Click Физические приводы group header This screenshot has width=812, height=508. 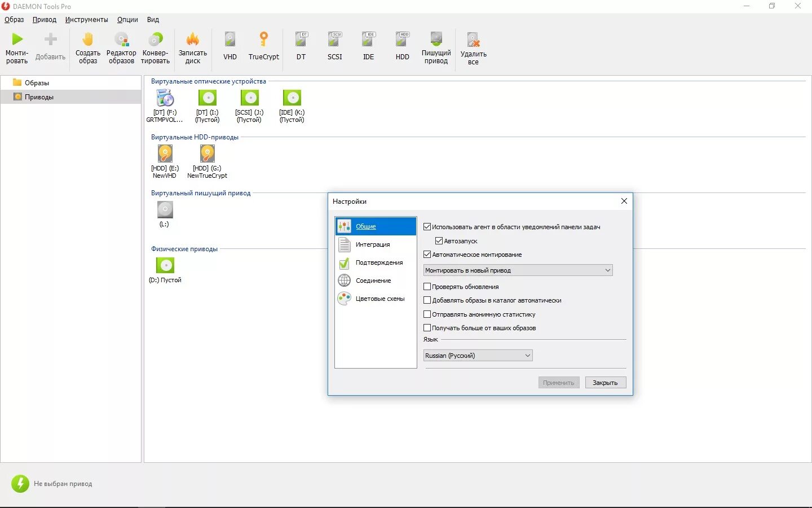pos(184,249)
